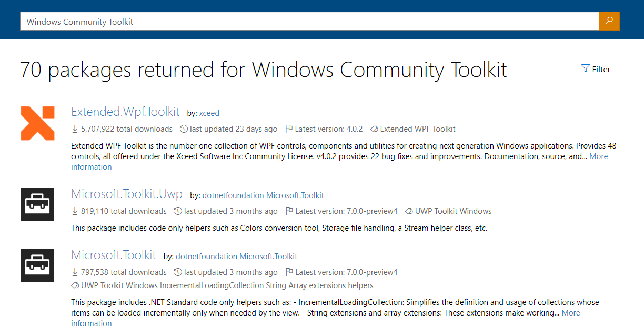Viewport: 644px width, 335px height.
Task: Click the download icon next to 5,707,922
Action: (x=75, y=129)
